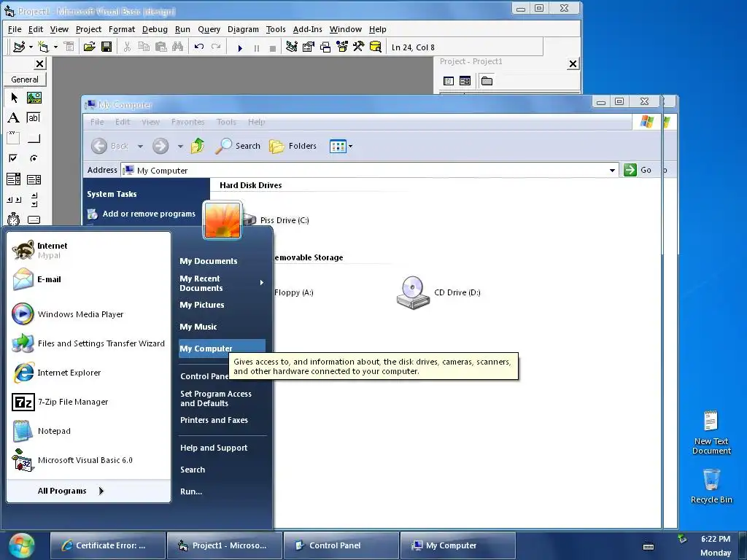This screenshot has height=560, width=747.
Task: Click the Certificate Error taskbar button
Action: [108, 545]
